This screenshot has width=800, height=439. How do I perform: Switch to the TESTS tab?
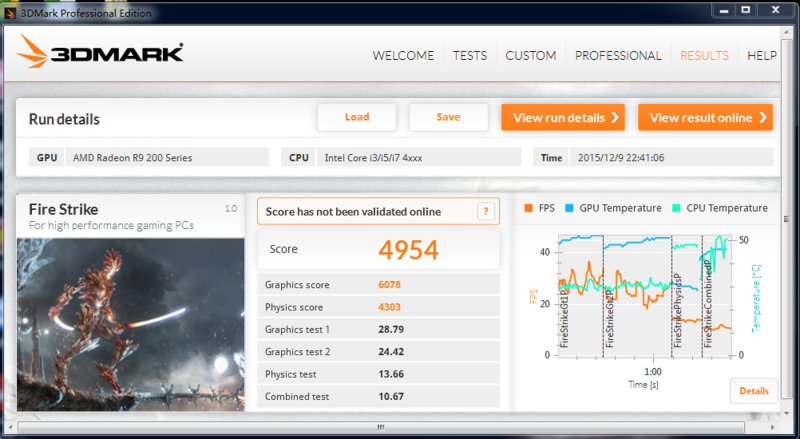point(469,56)
